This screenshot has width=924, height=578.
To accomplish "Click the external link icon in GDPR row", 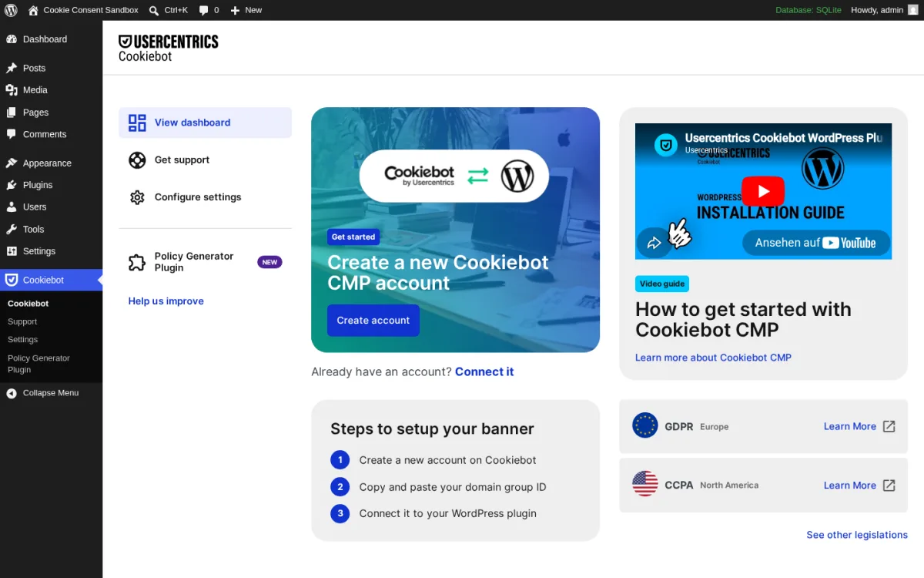I will point(889,426).
